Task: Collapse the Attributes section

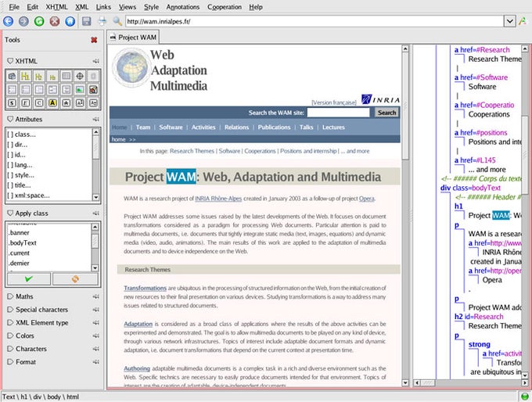Action: click(10, 119)
